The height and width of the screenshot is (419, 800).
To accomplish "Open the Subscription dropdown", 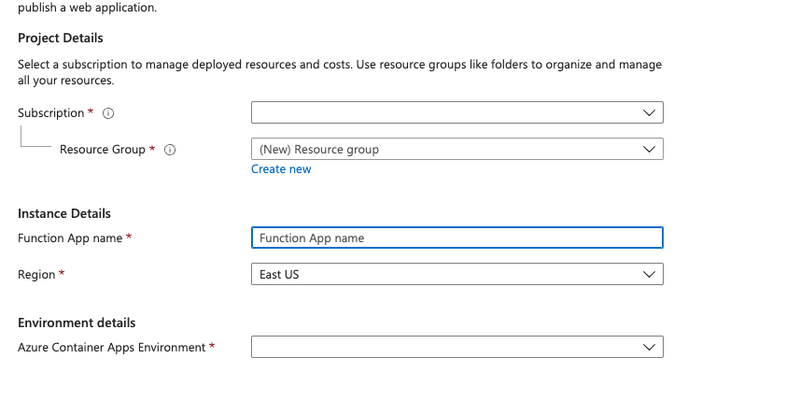I will [457, 112].
